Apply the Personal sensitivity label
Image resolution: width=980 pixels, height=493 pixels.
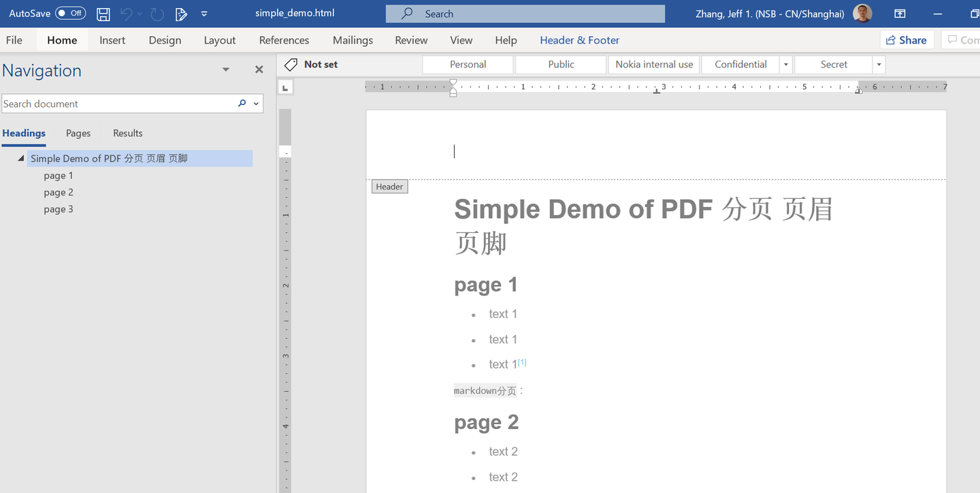[468, 65]
